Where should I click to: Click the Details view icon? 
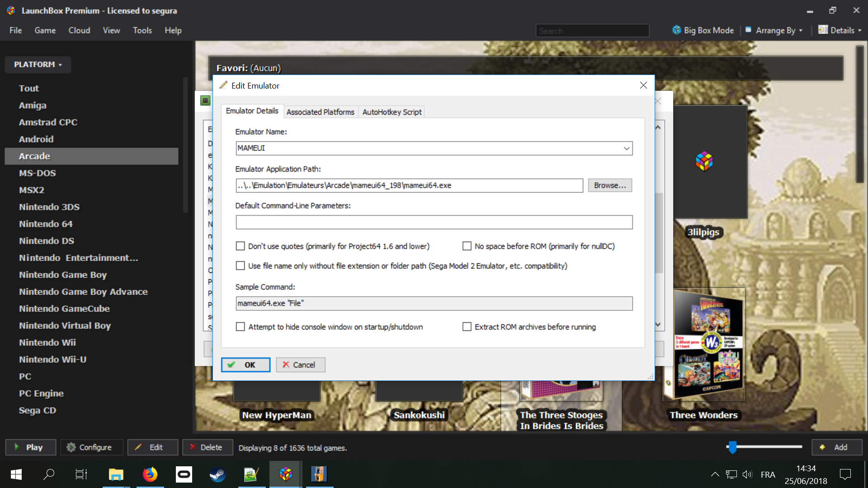(x=823, y=30)
